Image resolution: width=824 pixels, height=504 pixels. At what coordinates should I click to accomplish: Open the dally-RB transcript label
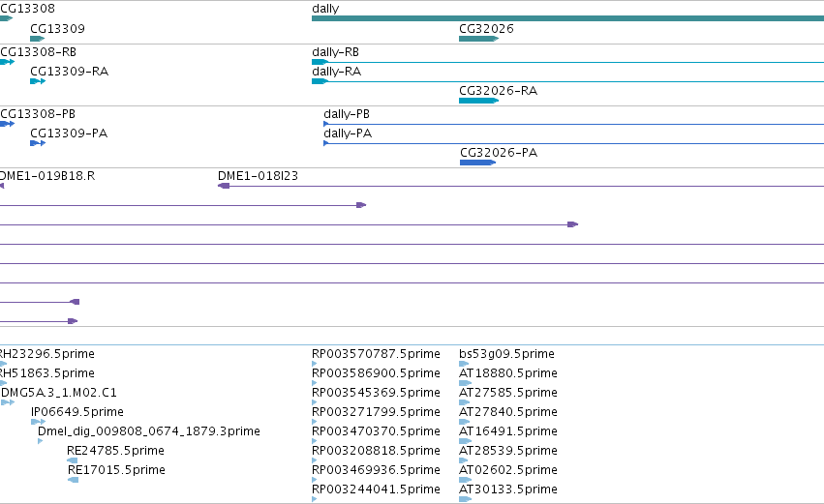335,52
